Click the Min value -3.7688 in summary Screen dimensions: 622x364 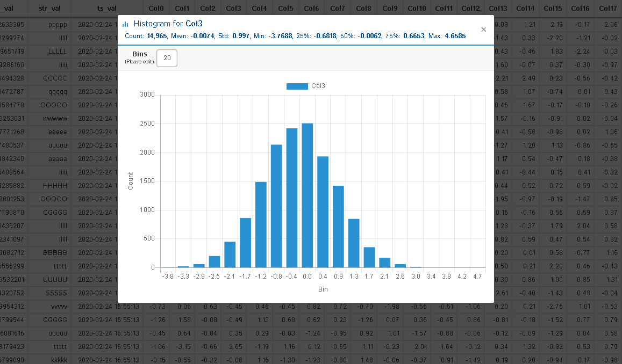coord(280,36)
